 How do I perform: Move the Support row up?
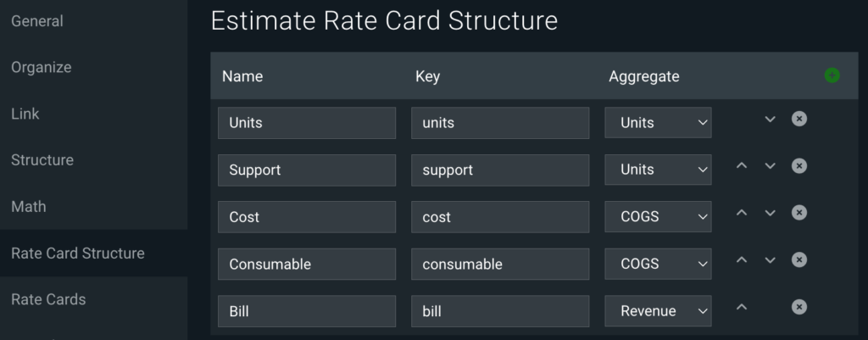point(742,165)
